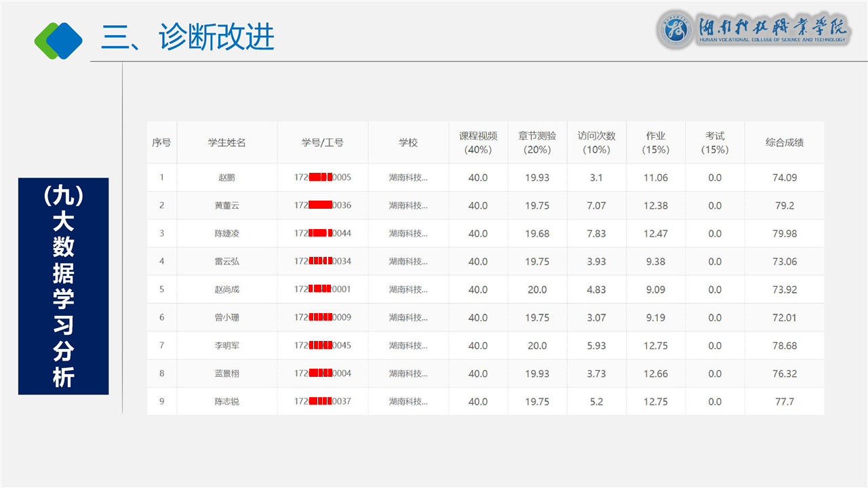The height and width of the screenshot is (488, 868).
Task: Click the 章节测验(20%) column header
Action: click(537, 142)
